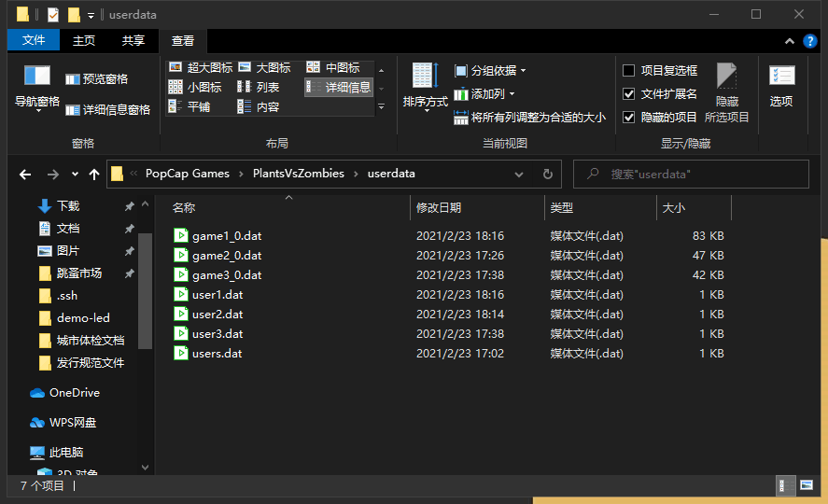The width and height of the screenshot is (828, 504).
Task: Switch to the 主页 home tab
Action: [83, 40]
